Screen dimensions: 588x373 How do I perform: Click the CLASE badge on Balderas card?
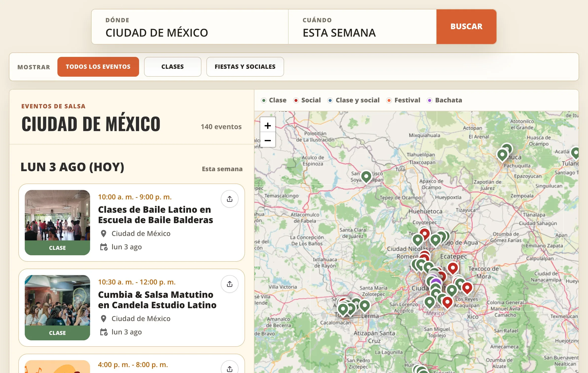click(x=57, y=248)
